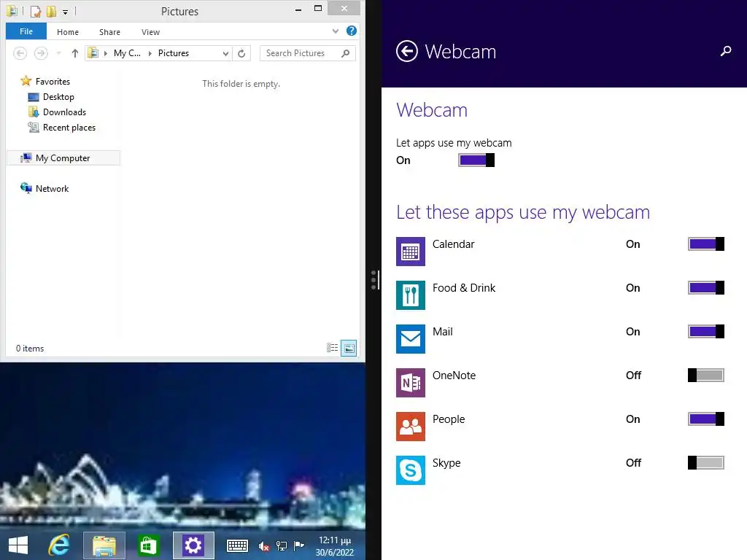Open the View ribbon tab
This screenshot has width=747, height=560.
[x=150, y=32]
